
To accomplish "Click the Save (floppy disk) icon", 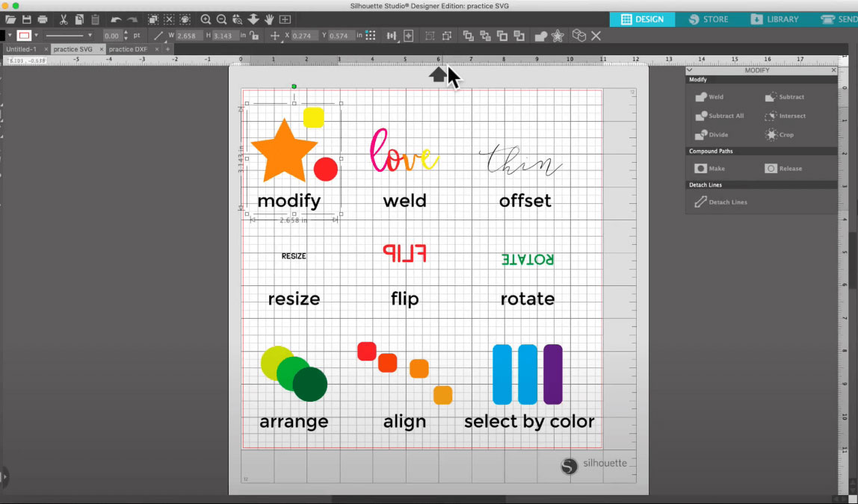I will click(x=27, y=19).
